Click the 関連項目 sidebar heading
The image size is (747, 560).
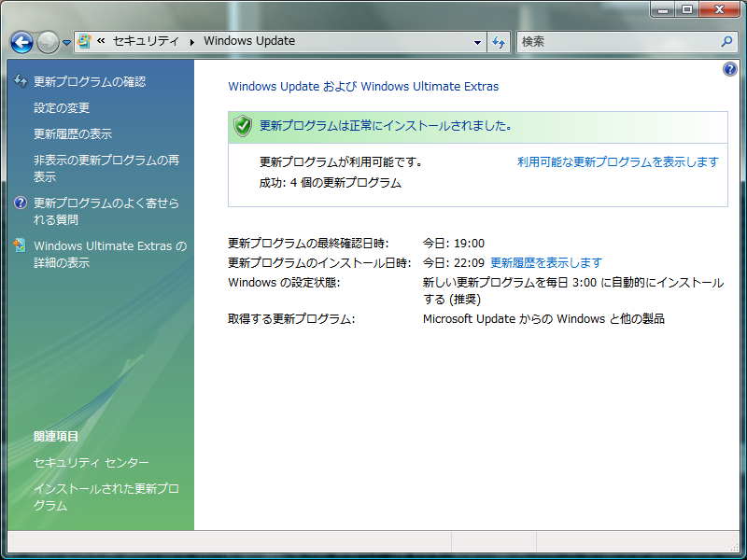[56, 437]
